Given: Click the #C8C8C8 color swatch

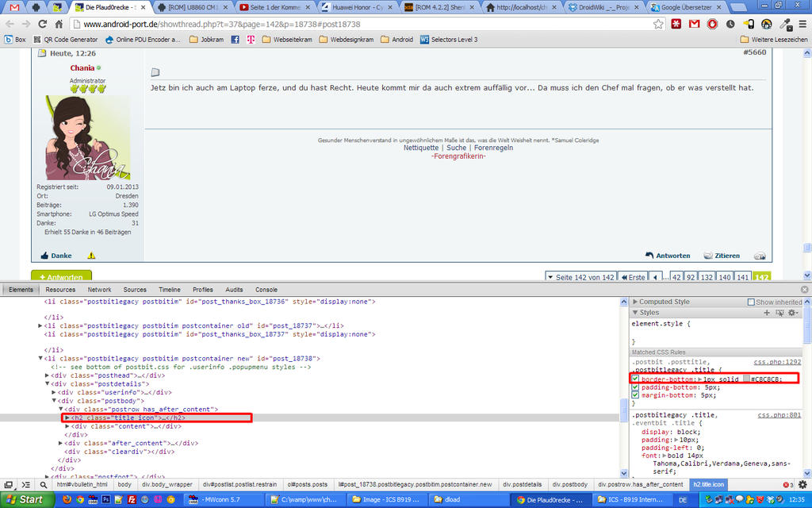Looking at the screenshot, I should coord(745,379).
